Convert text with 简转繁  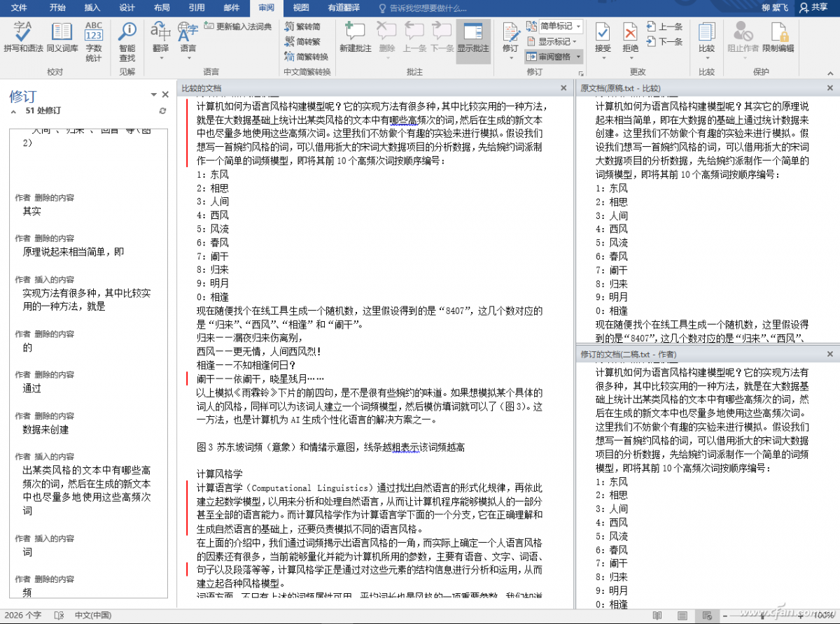(302, 42)
